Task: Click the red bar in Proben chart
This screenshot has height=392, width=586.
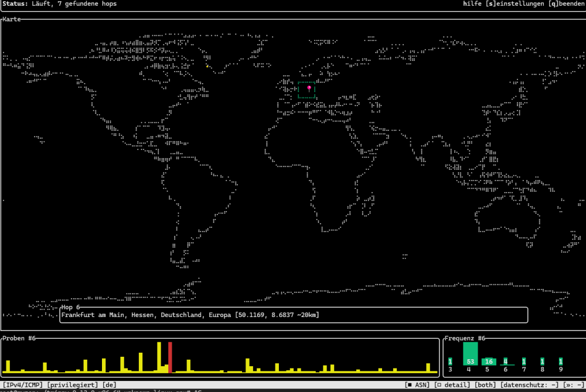Action: (170, 357)
